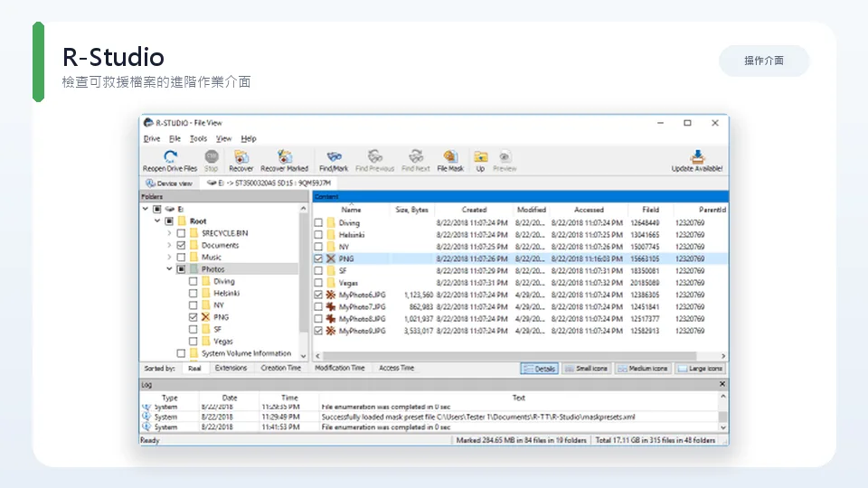The image size is (868, 488).
Task: Select the Vegas folder in tree
Action: (223, 342)
